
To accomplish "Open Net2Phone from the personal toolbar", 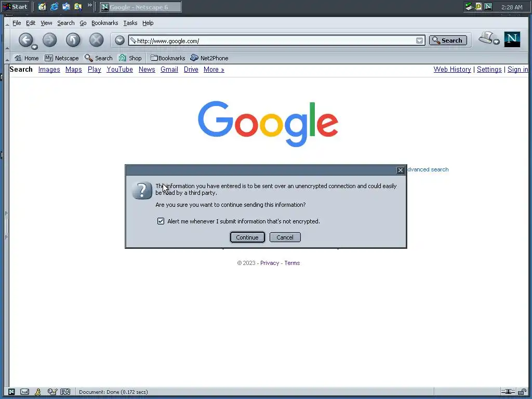I will point(209,58).
